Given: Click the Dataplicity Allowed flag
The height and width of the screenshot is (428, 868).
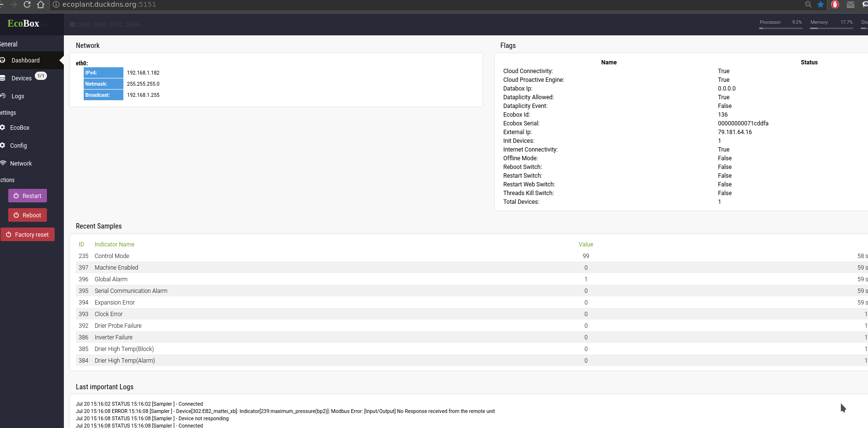Looking at the screenshot, I should (528, 97).
